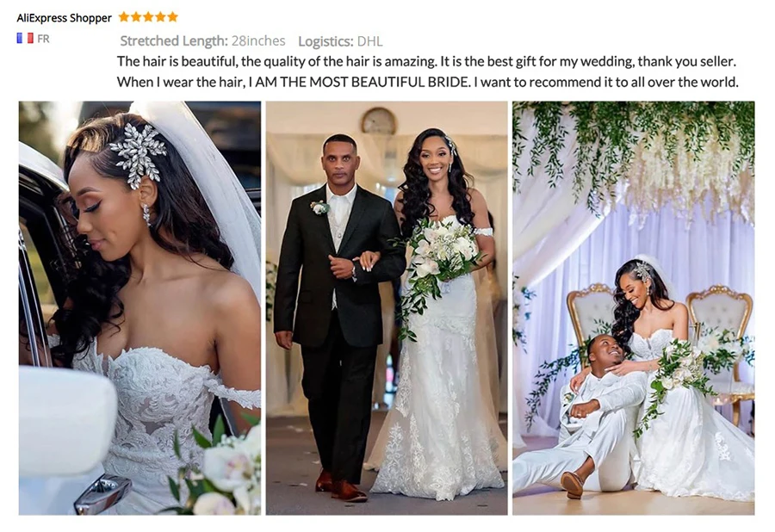This screenshot has height=532, width=775.
Task: Select the second rating star
Action: [x=136, y=17]
